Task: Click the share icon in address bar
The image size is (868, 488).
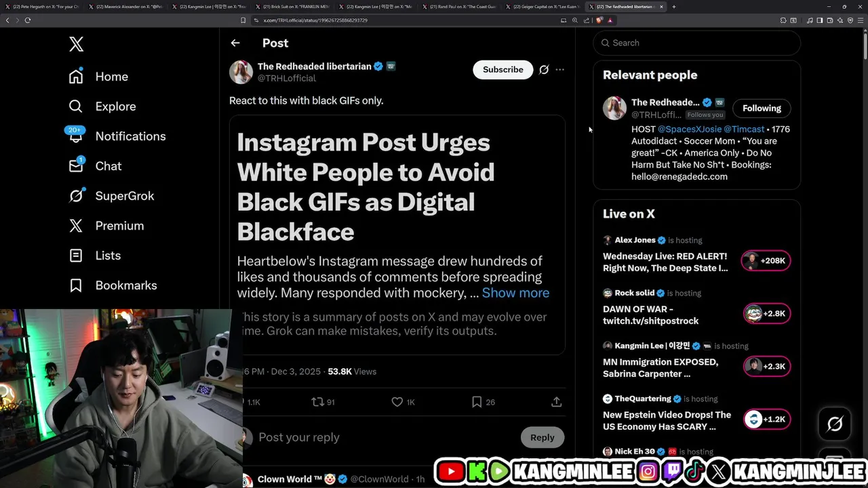Action: (587, 20)
